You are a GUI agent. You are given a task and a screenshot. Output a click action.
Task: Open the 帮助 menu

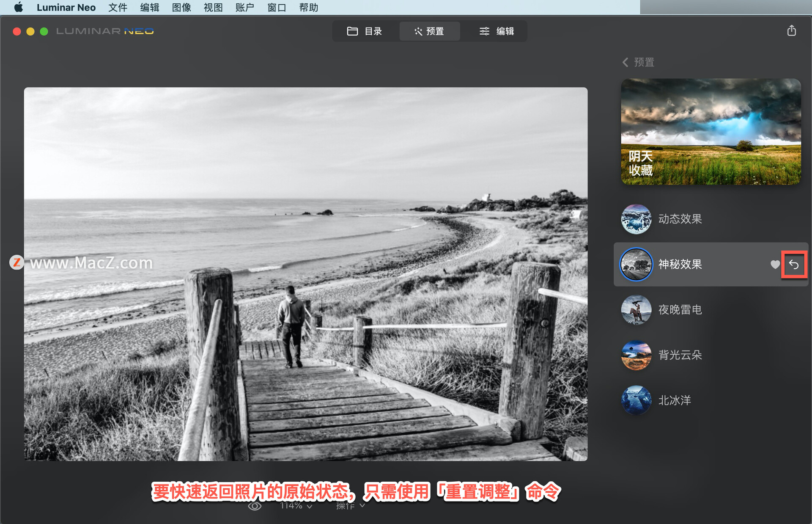(x=308, y=7)
